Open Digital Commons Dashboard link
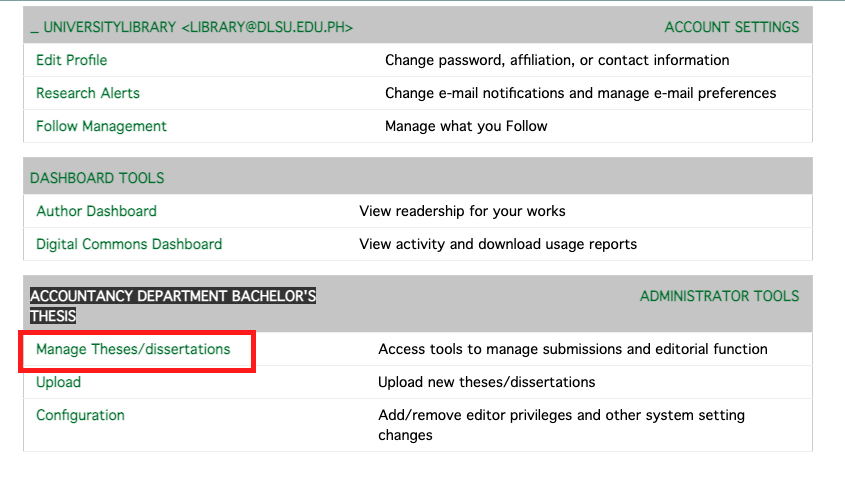This screenshot has width=845, height=485. pos(129,244)
